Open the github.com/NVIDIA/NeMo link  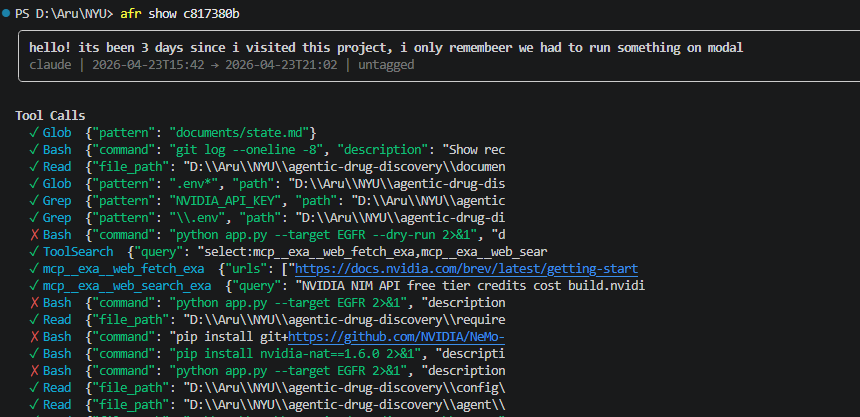click(x=397, y=337)
